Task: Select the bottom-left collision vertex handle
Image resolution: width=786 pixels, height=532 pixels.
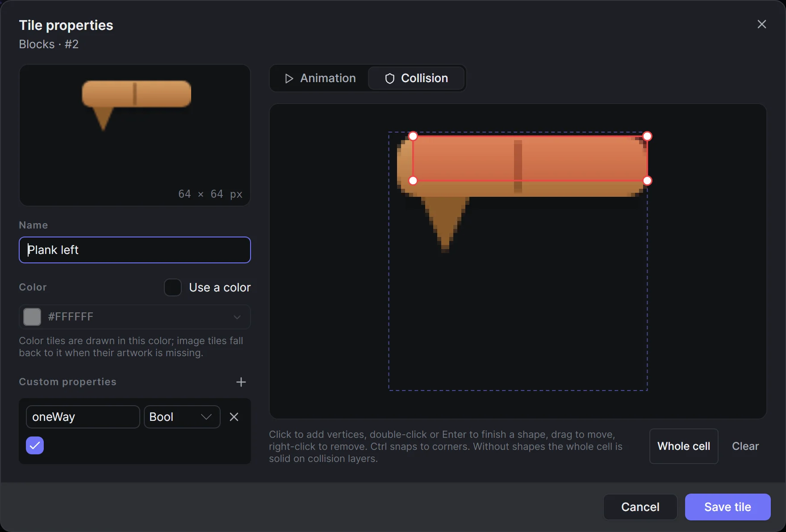Action: click(x=413, y=181)
